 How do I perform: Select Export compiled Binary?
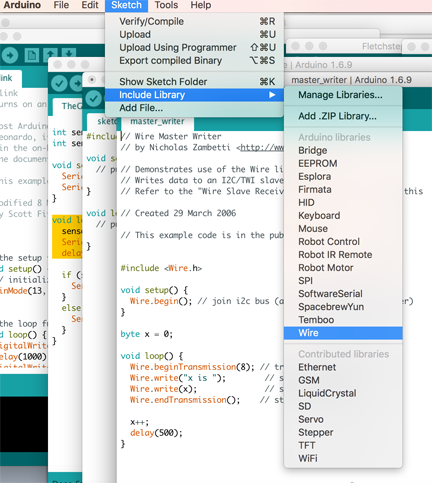pos(194,60)
